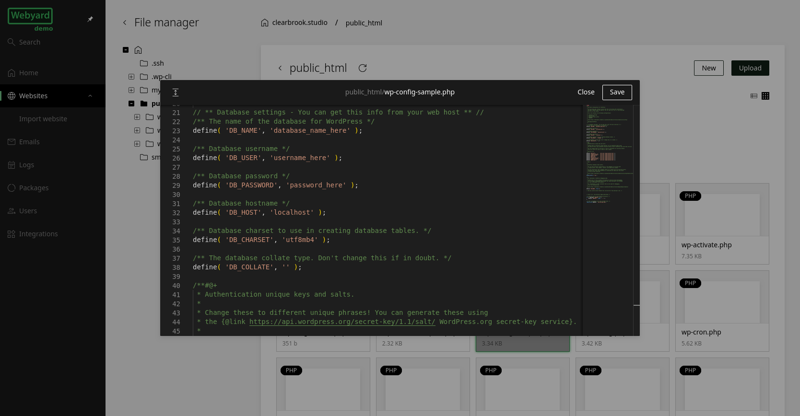
Task: Click the Integrations icon in sidebar
Action: (11, 234)
